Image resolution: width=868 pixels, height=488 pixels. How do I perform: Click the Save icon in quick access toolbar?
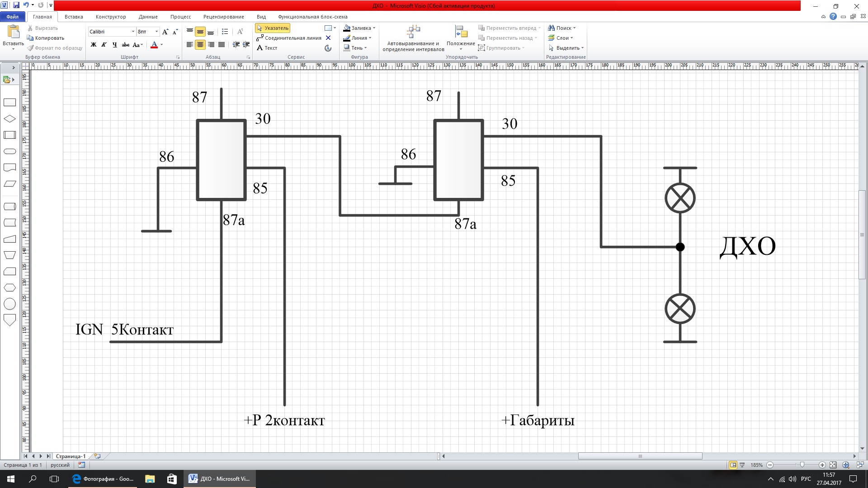coord(16,5)
